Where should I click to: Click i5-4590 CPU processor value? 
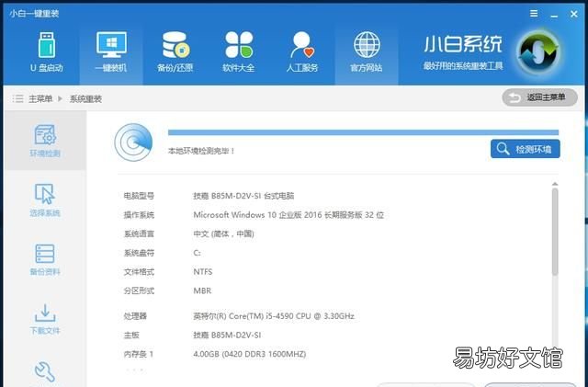274,316
